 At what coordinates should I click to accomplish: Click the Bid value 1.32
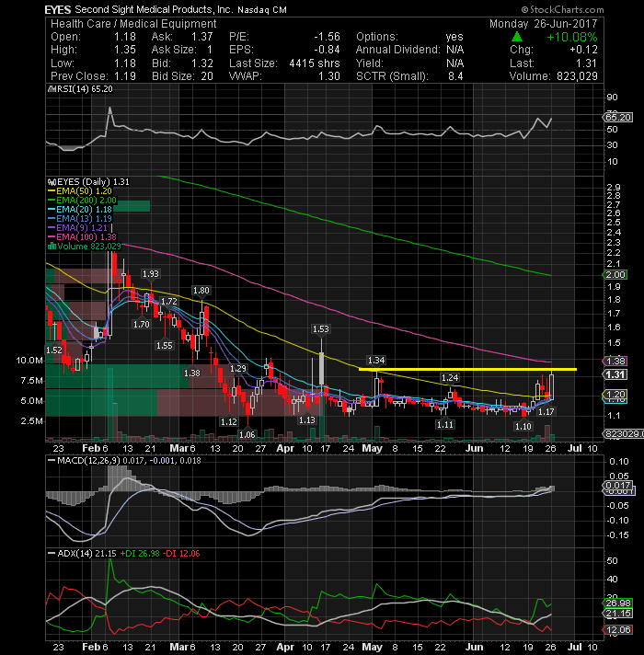click(202, 63)
